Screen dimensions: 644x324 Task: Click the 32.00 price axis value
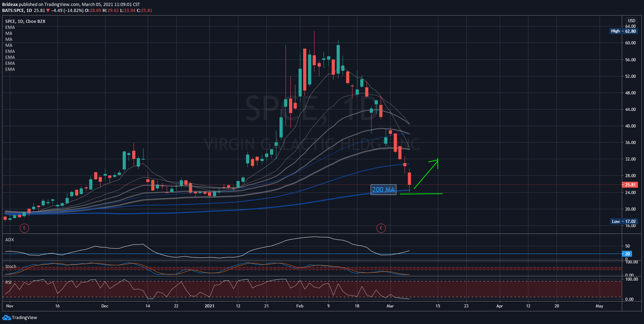point(631,159)
